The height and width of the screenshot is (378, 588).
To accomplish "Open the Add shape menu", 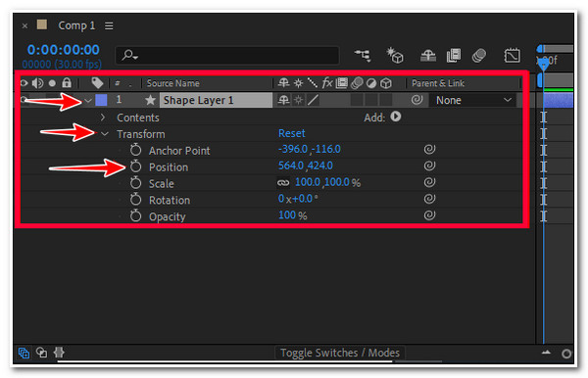I will click(x=396, y=117).
